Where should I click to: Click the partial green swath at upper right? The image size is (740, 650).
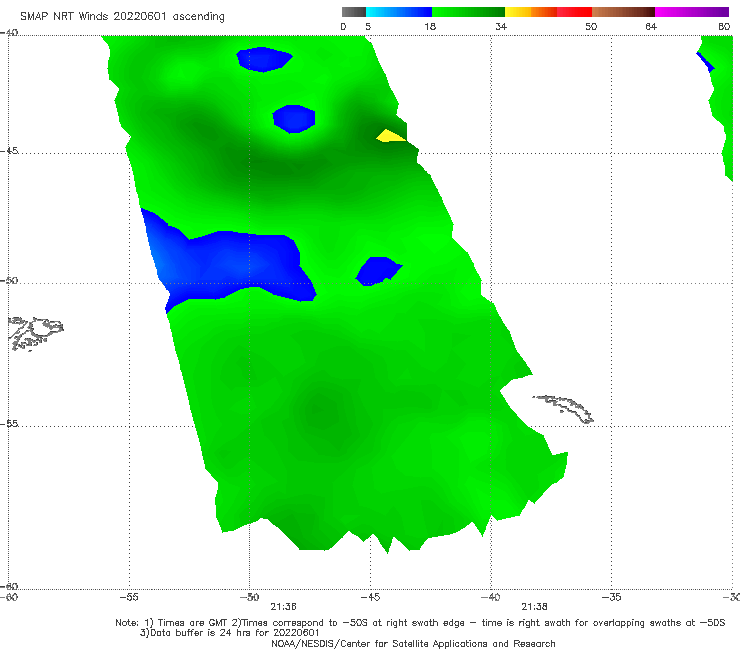pos(720,106)
